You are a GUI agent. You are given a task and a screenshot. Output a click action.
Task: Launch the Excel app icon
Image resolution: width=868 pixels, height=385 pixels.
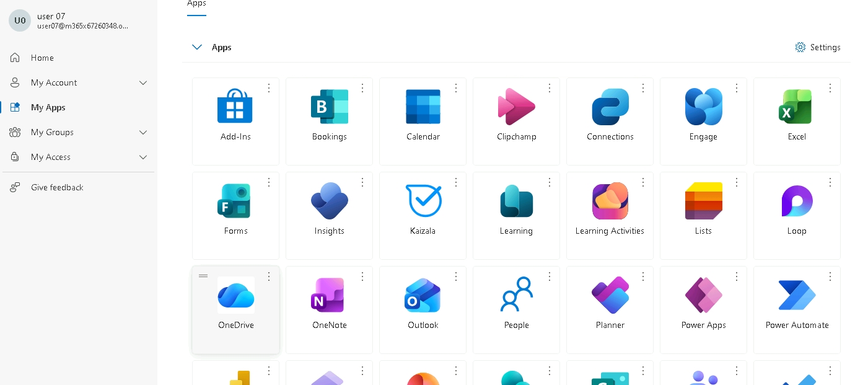tap(797, 107)
